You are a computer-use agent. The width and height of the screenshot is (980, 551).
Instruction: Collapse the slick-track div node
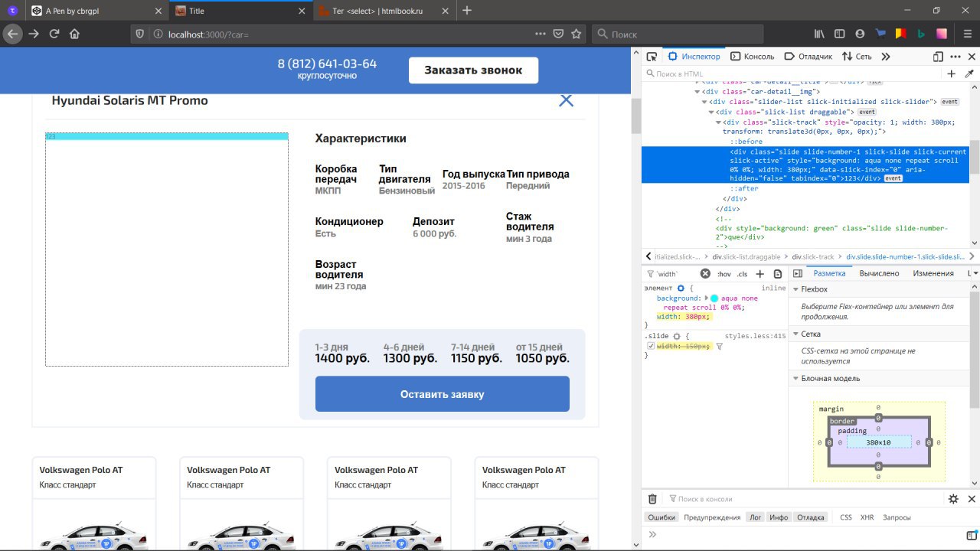click(x=718, y=122)
